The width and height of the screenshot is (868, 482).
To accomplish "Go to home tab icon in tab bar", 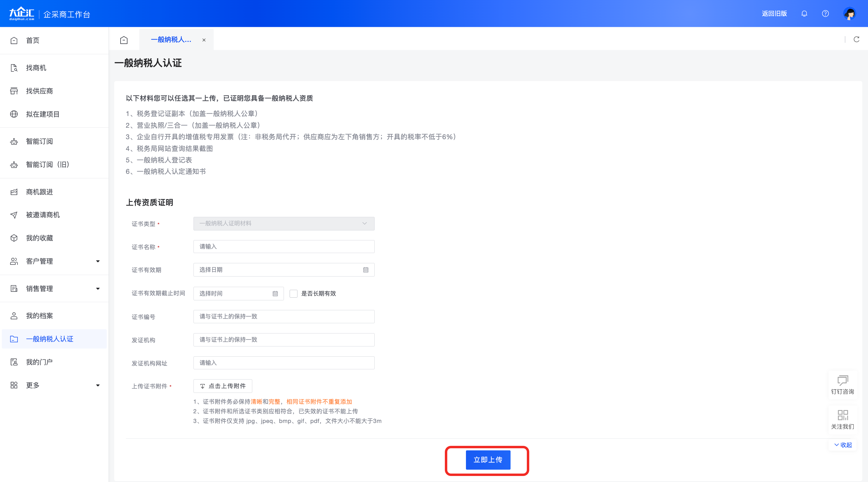I will pyautogui.click(x=124, y=40).
